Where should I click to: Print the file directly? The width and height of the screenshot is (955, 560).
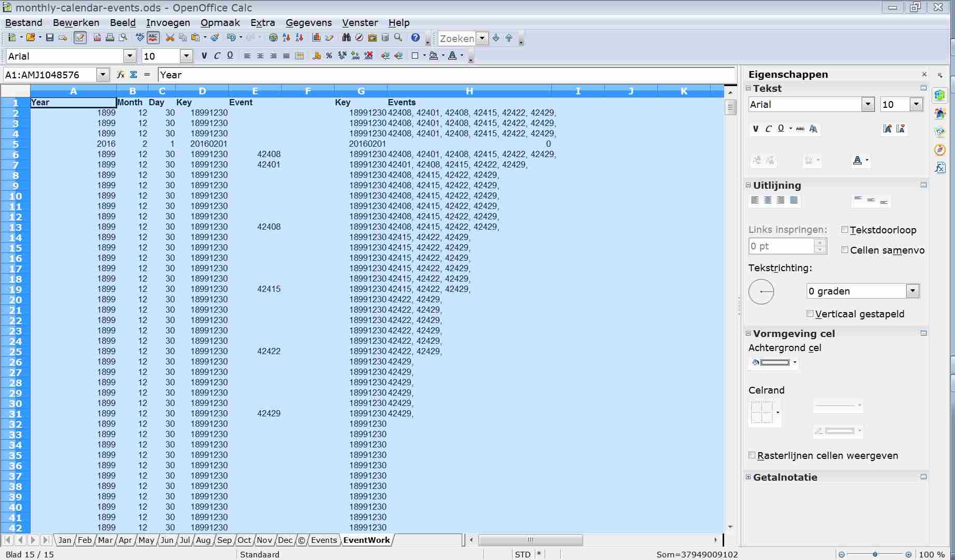point(110,38)
